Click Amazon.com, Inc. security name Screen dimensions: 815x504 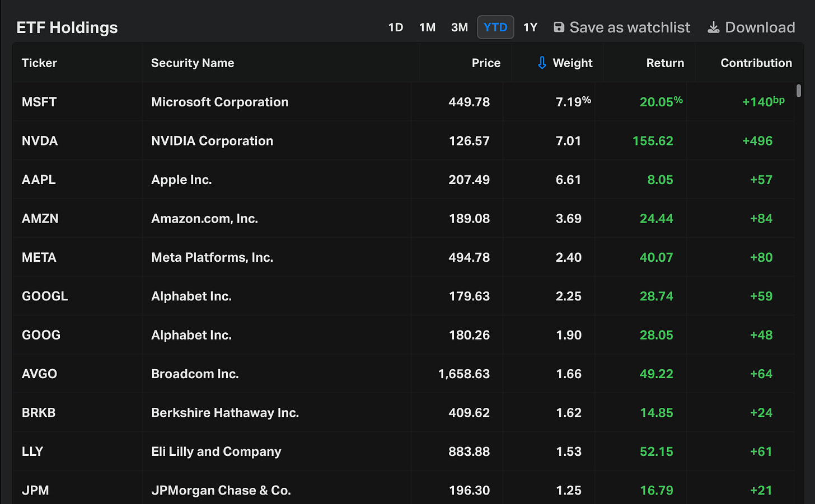point(204,219)
